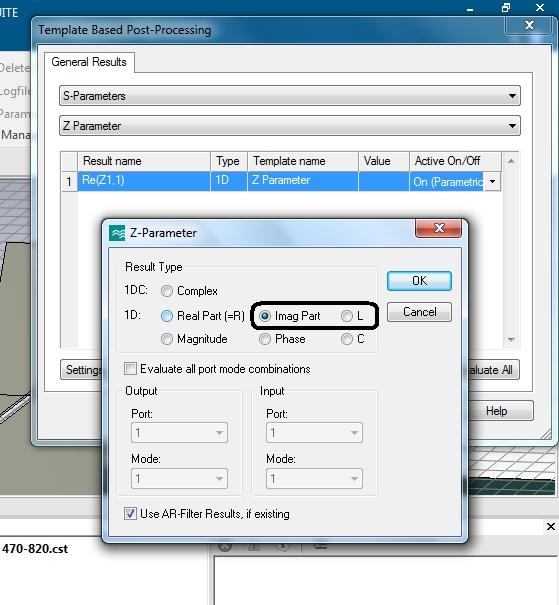Enable Evaluate all port mode combinations
The height and width of the screenshot is (605, 559).
click(x=130, y=368)
